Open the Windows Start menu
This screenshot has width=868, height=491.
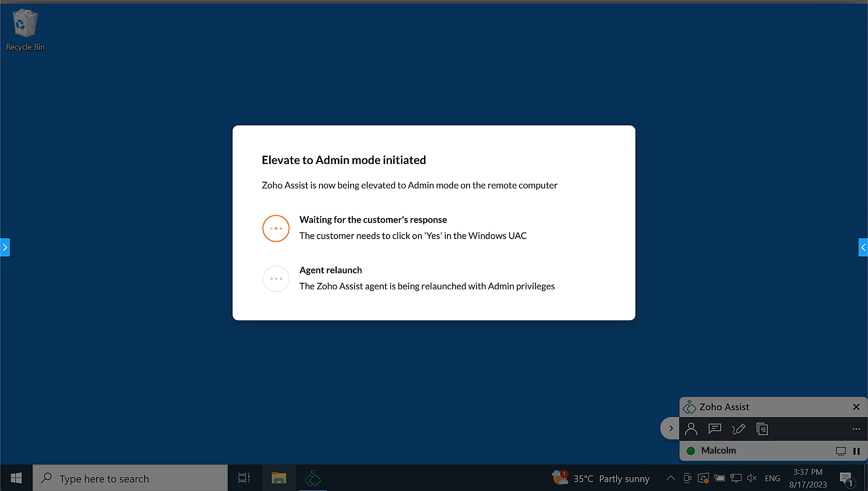[16, 478]
